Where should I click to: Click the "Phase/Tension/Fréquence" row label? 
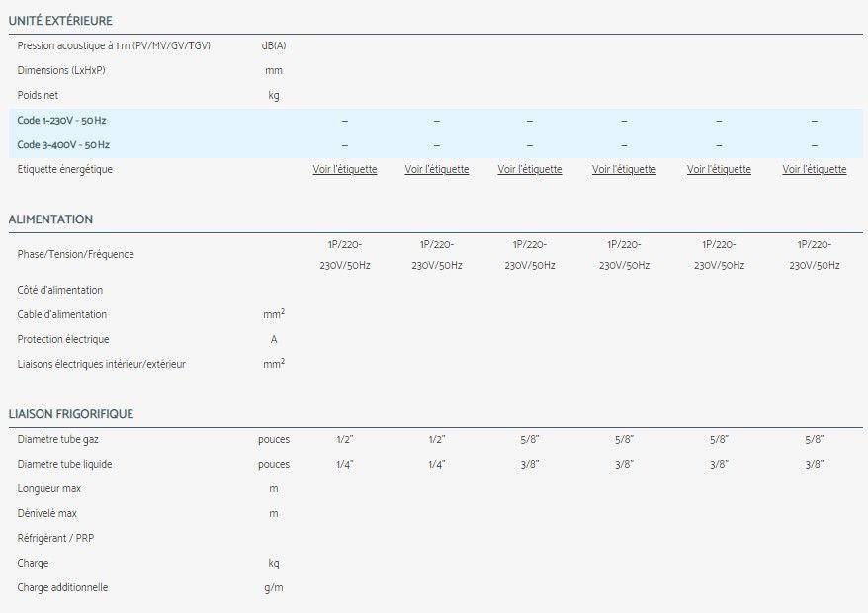click(x=75, y=255)
